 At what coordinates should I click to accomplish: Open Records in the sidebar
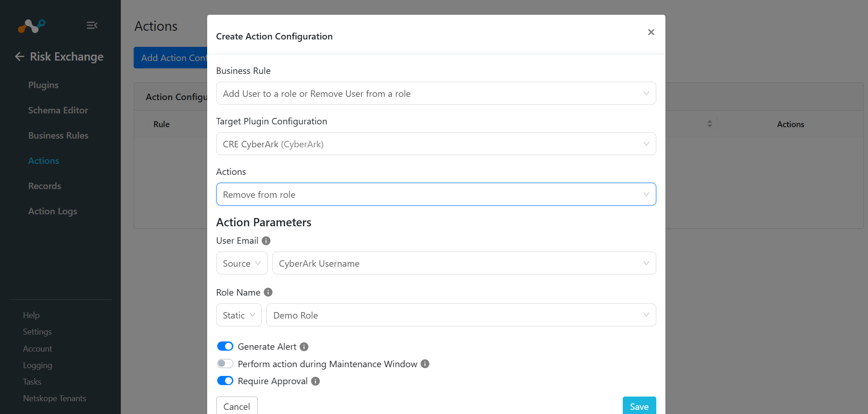[x=45, y=186]
